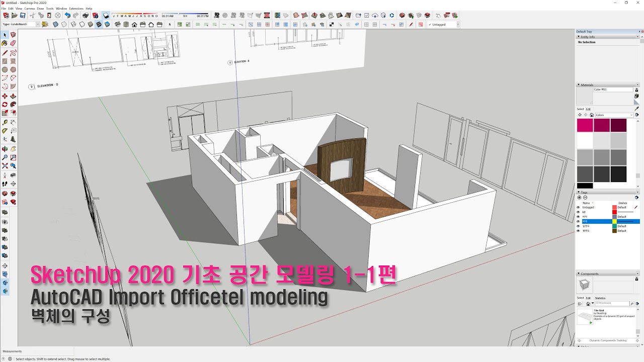Click the Tags Dashes column header
644x362 pixels.
coord(622,203)
